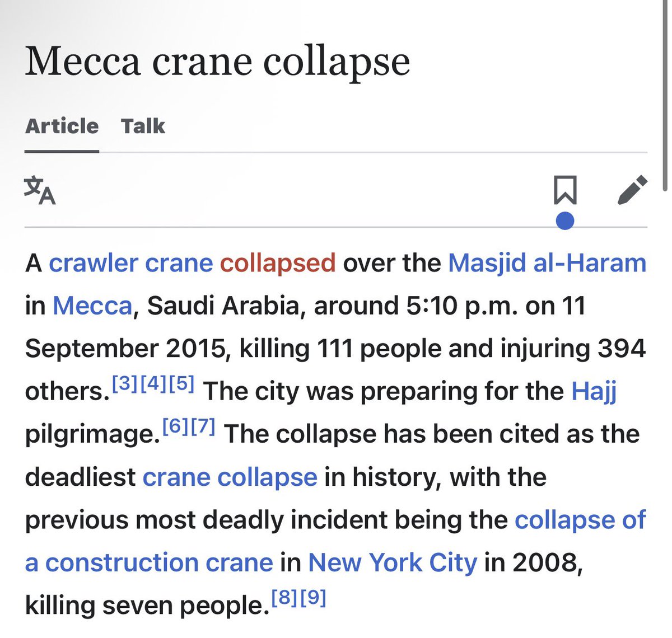Tap the language translation icon

pos(40,190)
